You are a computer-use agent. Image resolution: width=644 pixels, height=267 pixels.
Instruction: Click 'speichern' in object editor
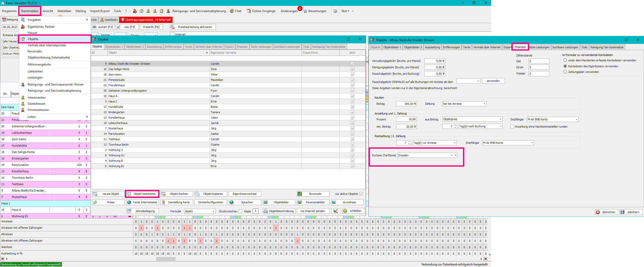631,212
